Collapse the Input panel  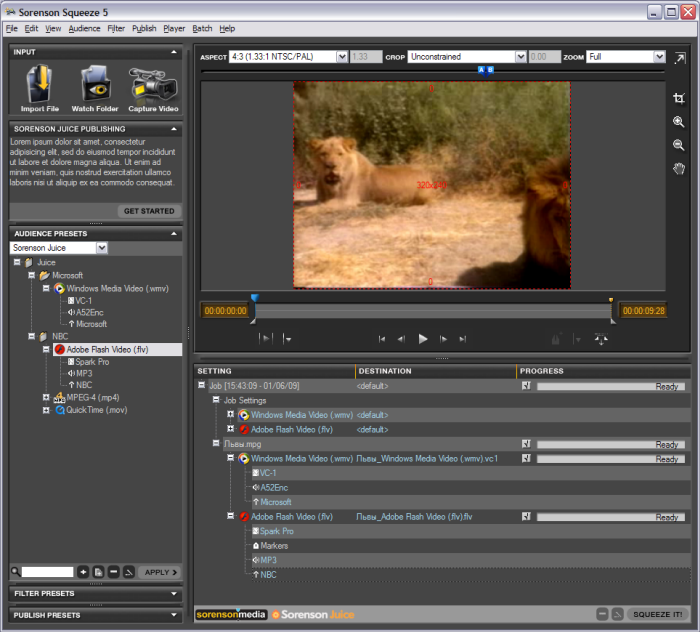(174, 52)
